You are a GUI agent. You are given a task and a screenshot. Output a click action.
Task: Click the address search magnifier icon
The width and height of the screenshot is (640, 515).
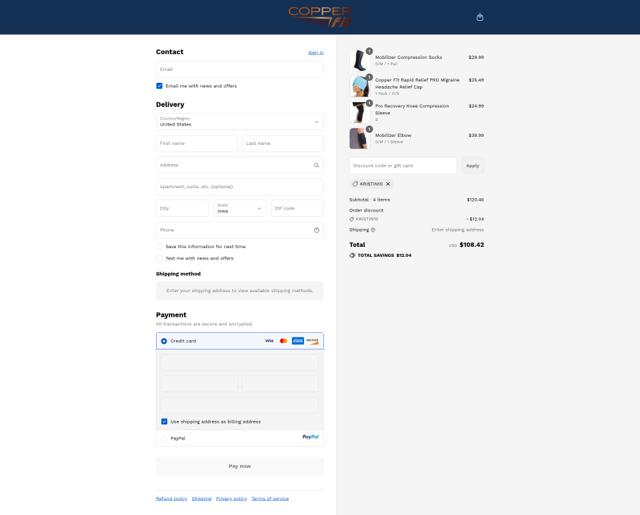(x=316, y=165)
